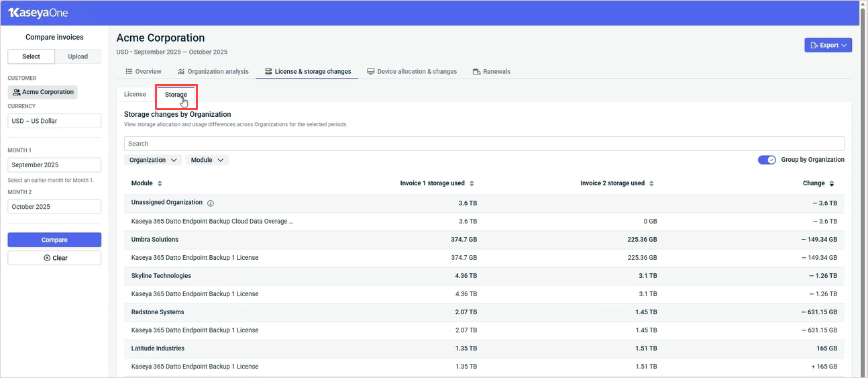Open the Overview tab
This screenshot has width=868, height=378.
(x=144, y=71)
